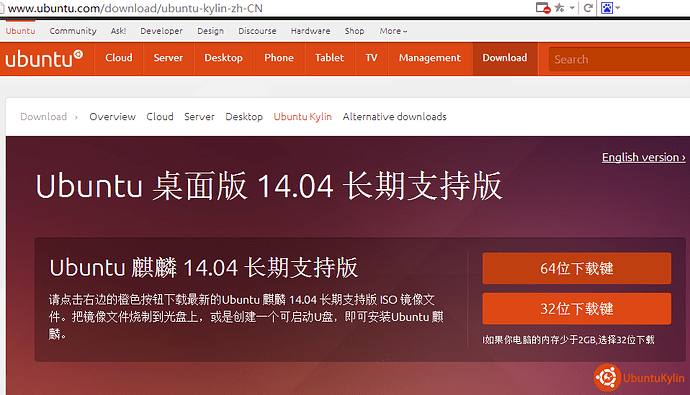This screenshot has height=395, width=690.
Task: Open the English version link
Action: pyautogui.click(x=643, y=157)
